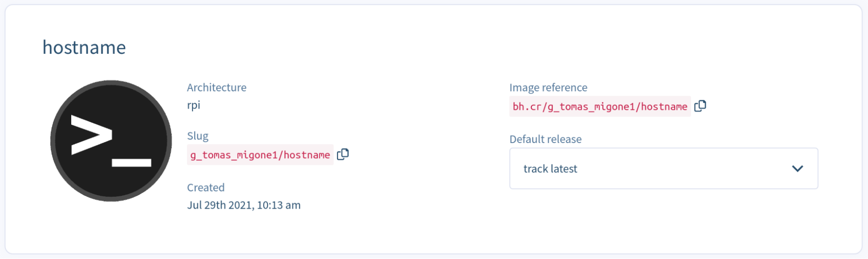
Task: Copy the slug to clipboard
Action: pyautogui.click(x=343, y=154)
